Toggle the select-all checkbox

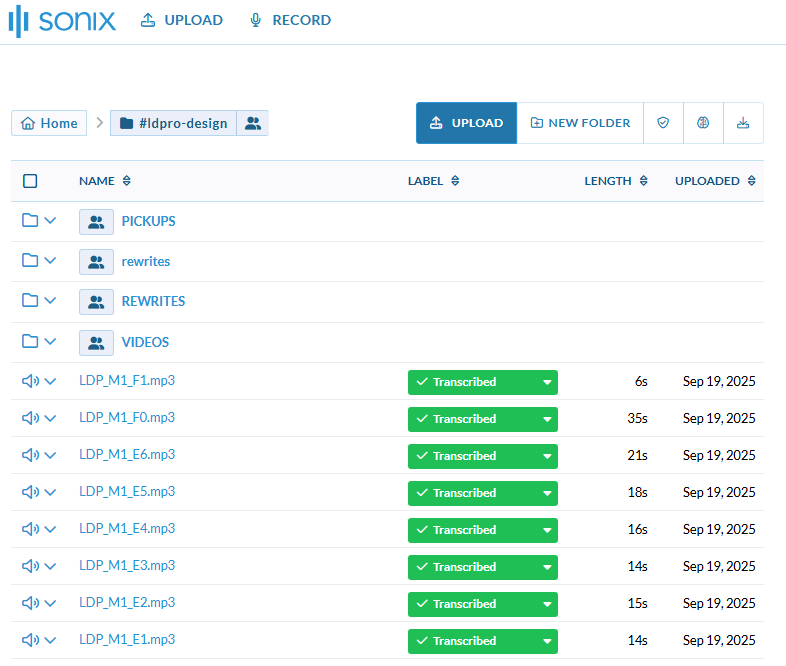coord(30,181)
